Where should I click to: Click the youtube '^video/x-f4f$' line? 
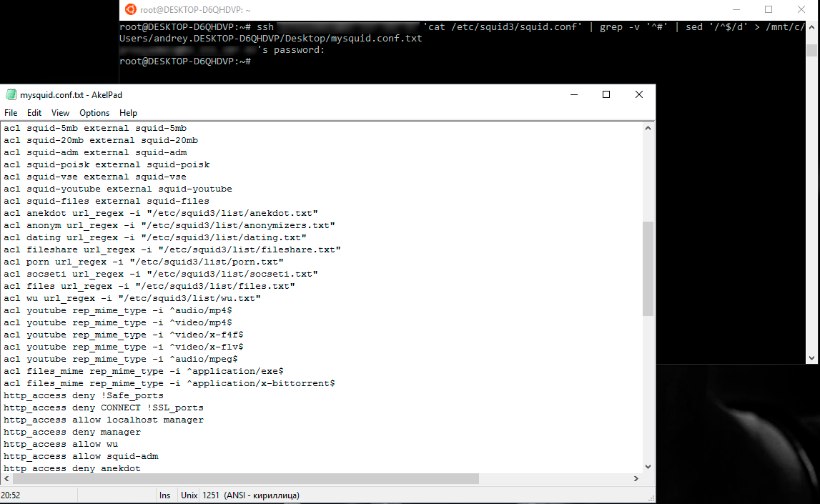tap(124, 335)
